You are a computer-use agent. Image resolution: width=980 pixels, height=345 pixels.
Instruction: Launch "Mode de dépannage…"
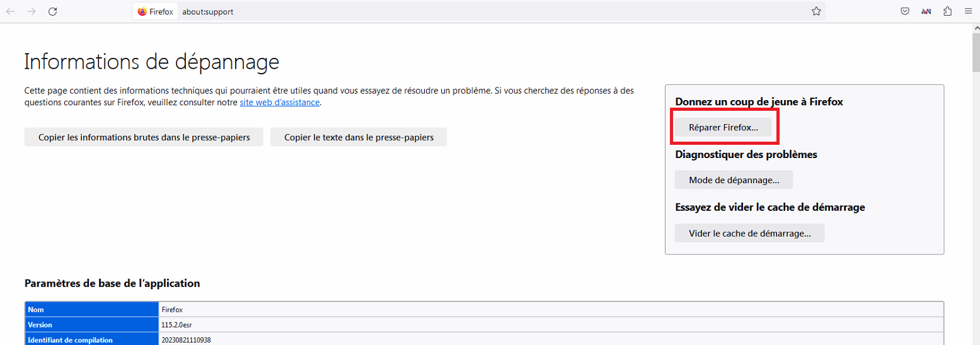pos(734,179)
